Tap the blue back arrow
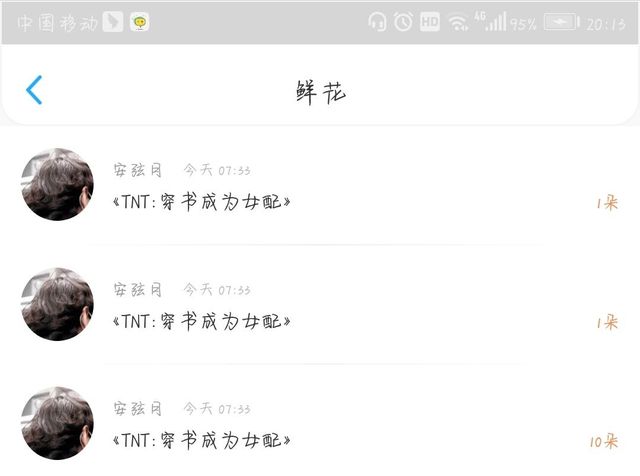 point(34,90)
